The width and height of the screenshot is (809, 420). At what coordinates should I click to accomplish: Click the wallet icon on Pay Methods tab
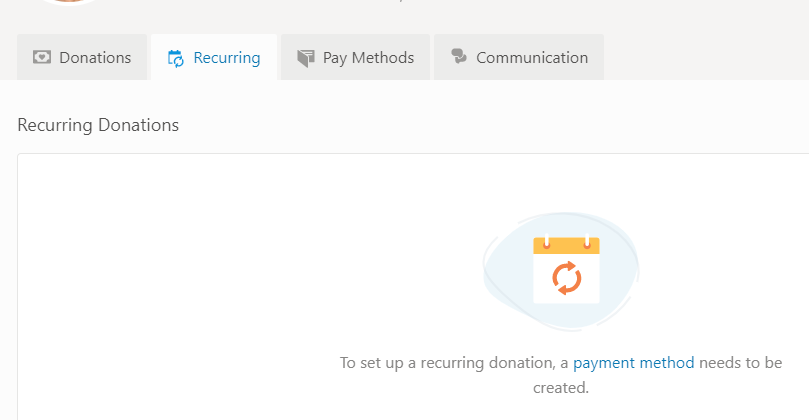point(306,58)
